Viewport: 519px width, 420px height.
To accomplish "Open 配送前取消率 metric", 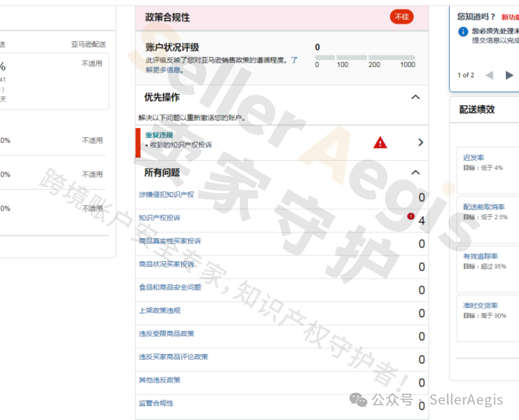I will pyautogui.click(x=484, y=207).
